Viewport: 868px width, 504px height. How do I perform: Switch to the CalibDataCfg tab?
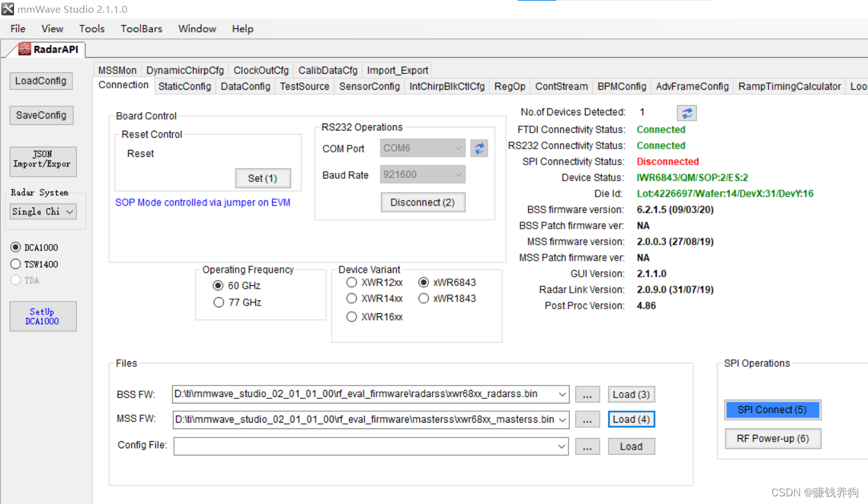point(328,70)
